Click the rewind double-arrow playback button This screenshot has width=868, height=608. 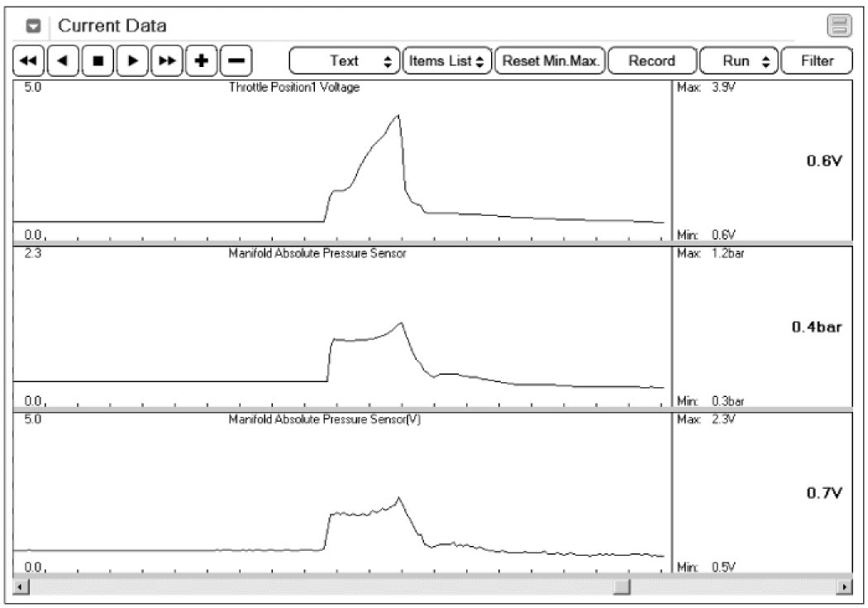coord(29,61)
